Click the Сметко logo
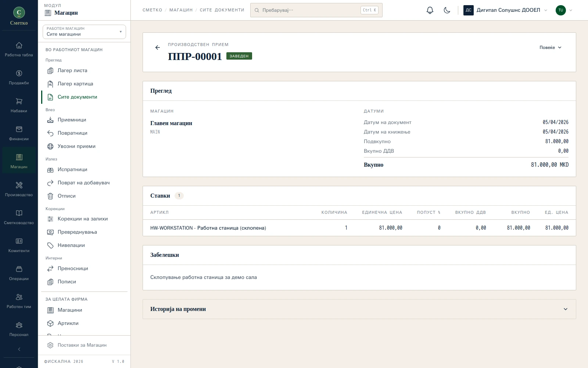Screen dimensions: 588x368 click(x=19, y=17)
